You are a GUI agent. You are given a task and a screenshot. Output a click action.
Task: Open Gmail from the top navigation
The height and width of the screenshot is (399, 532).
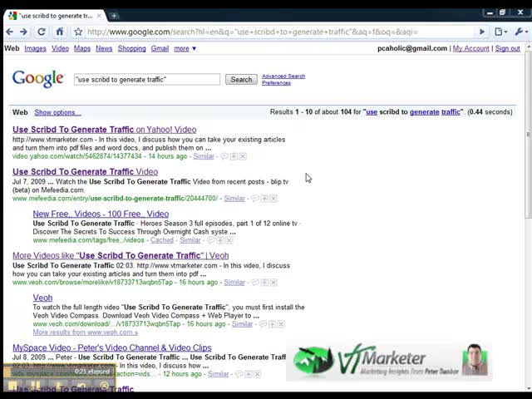(160, 48)
